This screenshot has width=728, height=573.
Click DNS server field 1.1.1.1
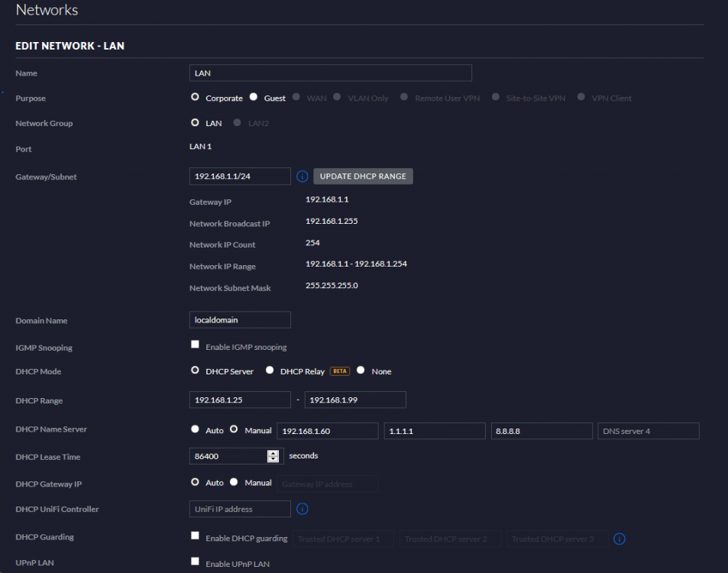(435, 431)
